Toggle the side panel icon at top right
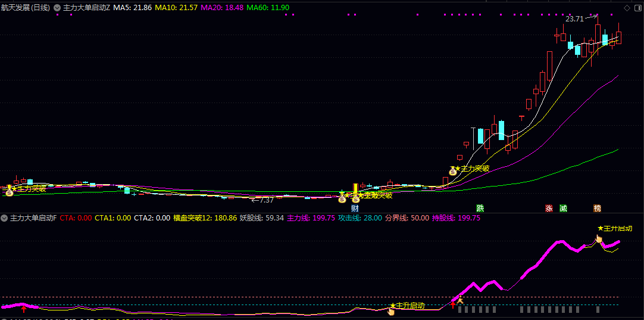This screenshot has height=320, width=644. coord(638,8)
